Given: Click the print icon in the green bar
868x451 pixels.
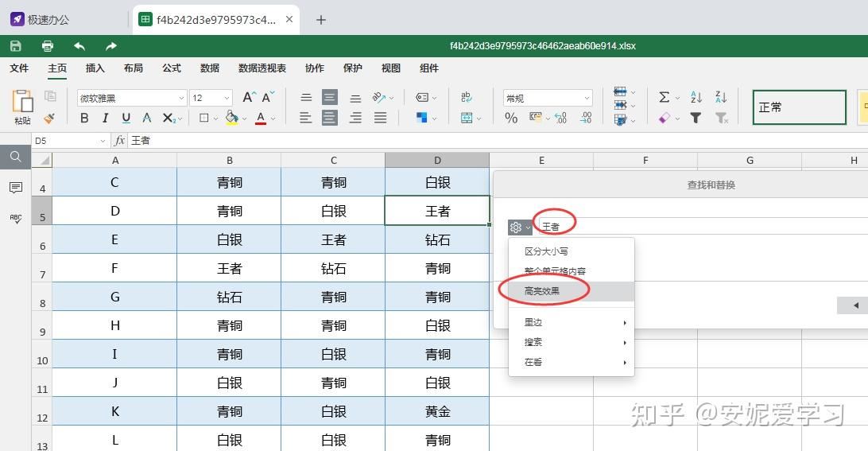Looking at the screenshot, I should pyautogui.click(x=48, y=46).
